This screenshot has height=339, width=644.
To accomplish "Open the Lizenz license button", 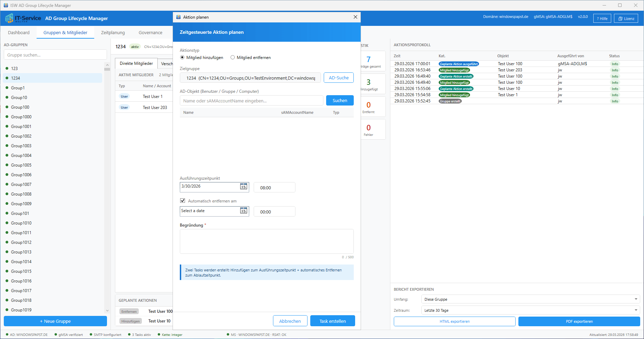I will coord(626,19).
